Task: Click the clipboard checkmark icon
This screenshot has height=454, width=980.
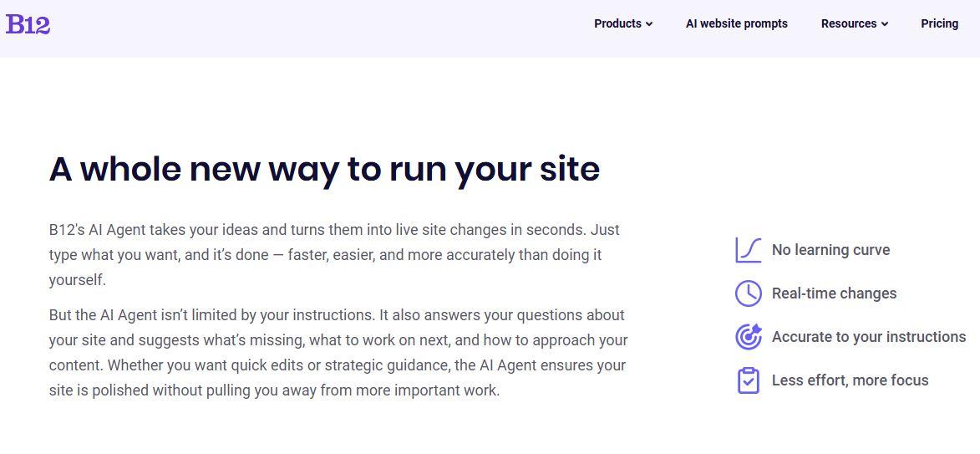Action: coord(748,380)
